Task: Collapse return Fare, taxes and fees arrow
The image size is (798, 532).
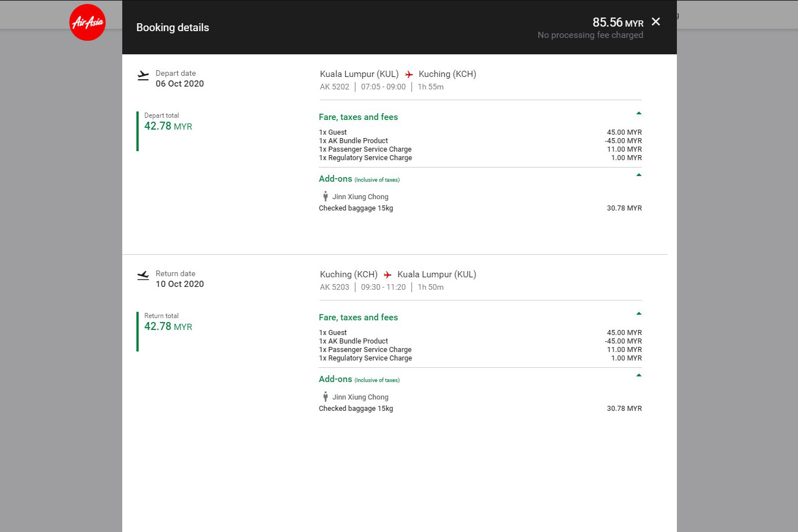Action: point(638,314)
